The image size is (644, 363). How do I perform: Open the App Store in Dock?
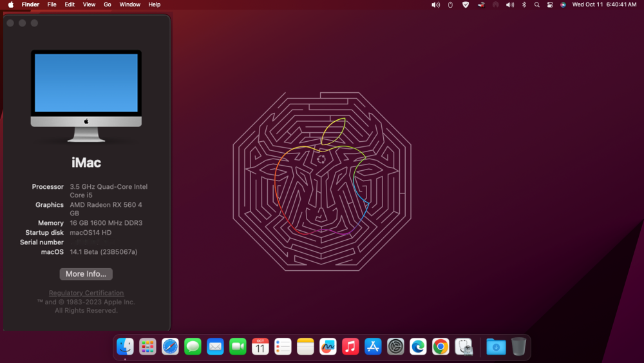[x=373, y=346]
